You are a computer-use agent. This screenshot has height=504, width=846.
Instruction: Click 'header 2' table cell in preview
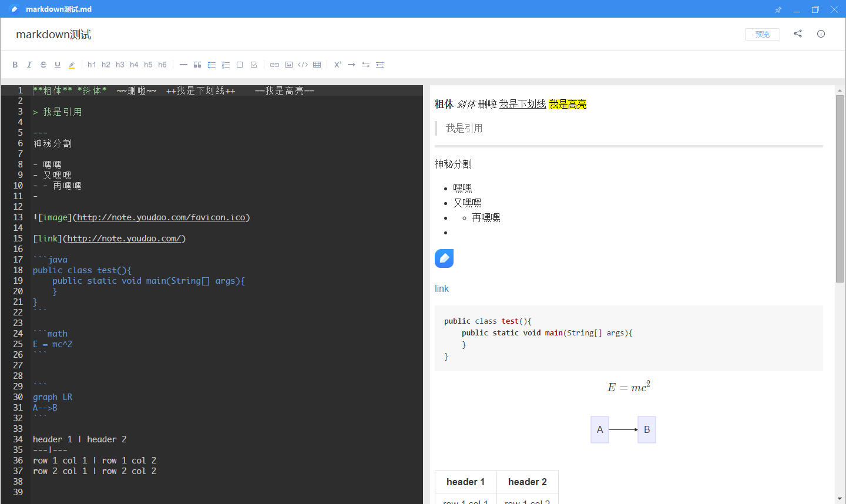[528, 482]
